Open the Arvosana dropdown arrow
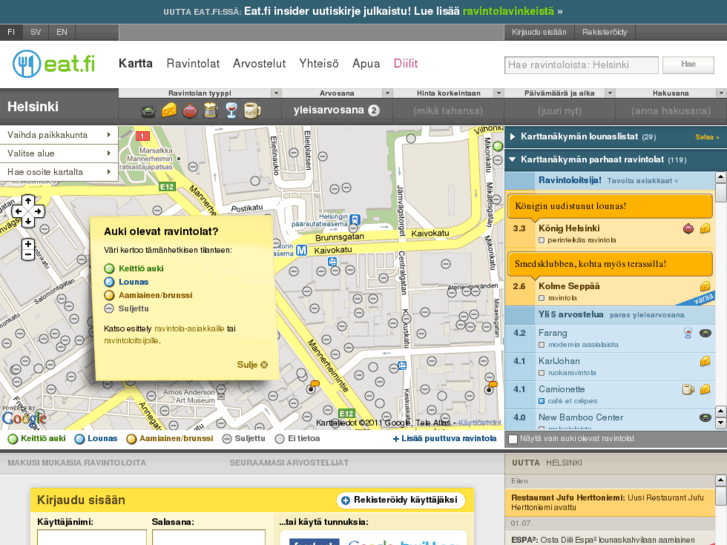This screenshot has width=727, height=545. point(387,93)
